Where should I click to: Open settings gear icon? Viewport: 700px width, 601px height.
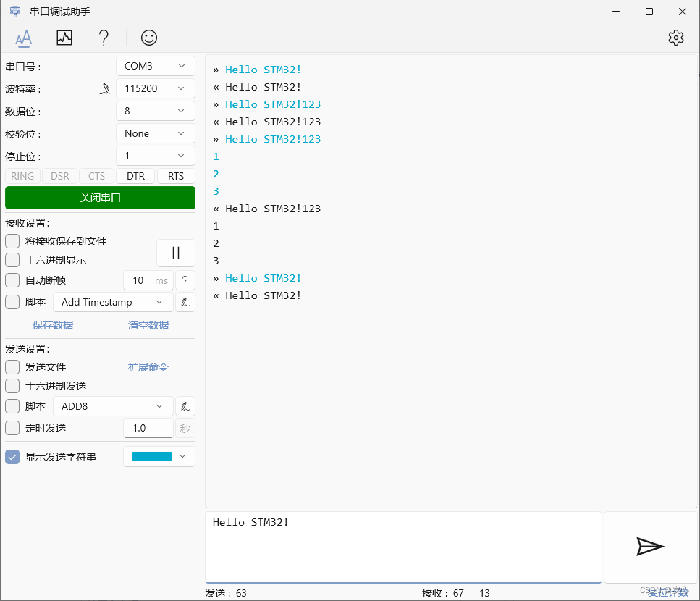[676, 38]
